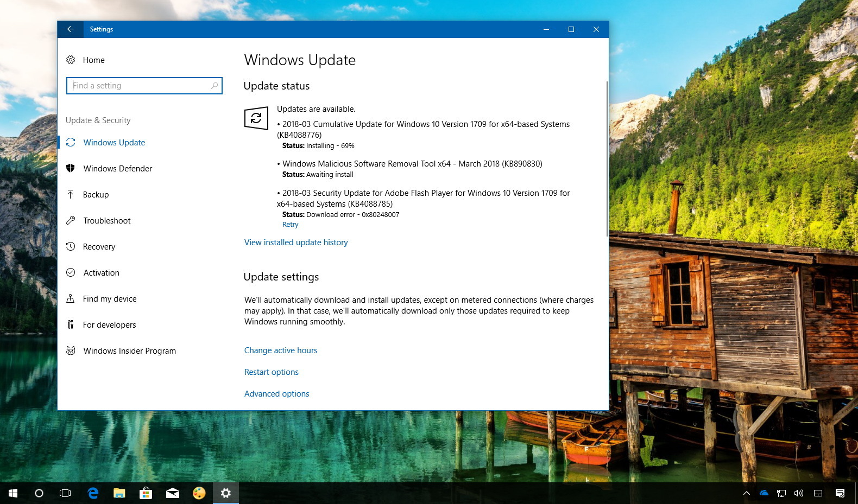This screenshot has height=504, width=858.
Task: Open Cortana circle on the taskbar
Action: (x=39, y=493)
